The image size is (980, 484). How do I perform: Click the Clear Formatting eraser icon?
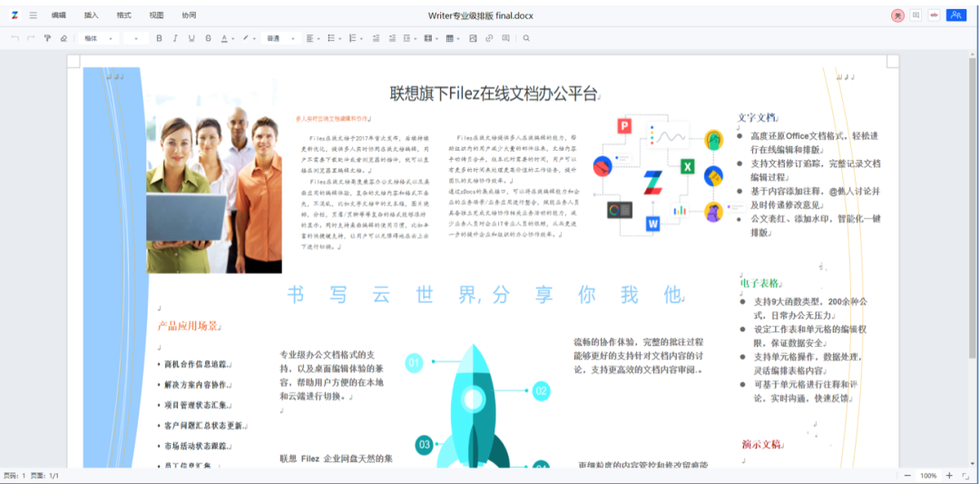(64, 38)
